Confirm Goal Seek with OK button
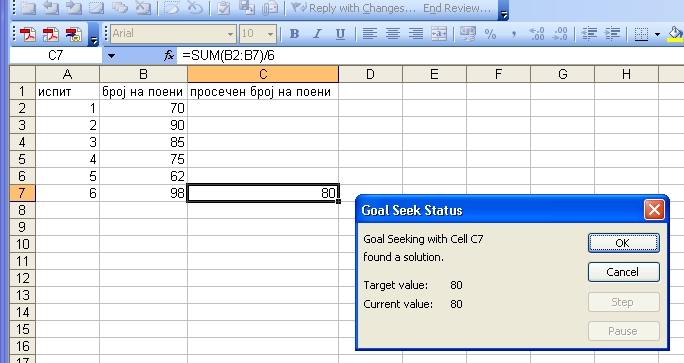 coord(623,243)
